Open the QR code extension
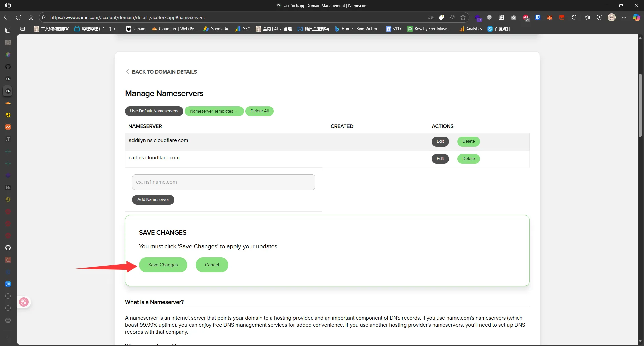This screenshot has width=644, height=346. pos(501,17)
